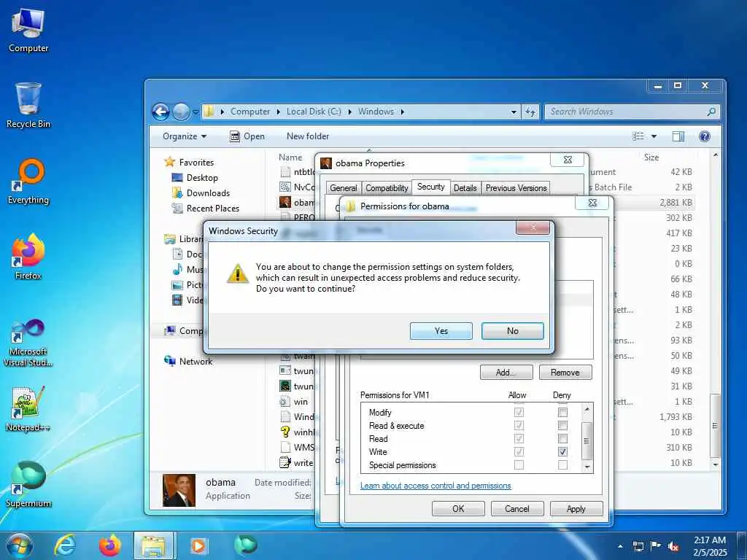Viewport: 747px width, 560px height.
Task: Open Windows Media Player from taskbar
Action: tap(198, 545)
